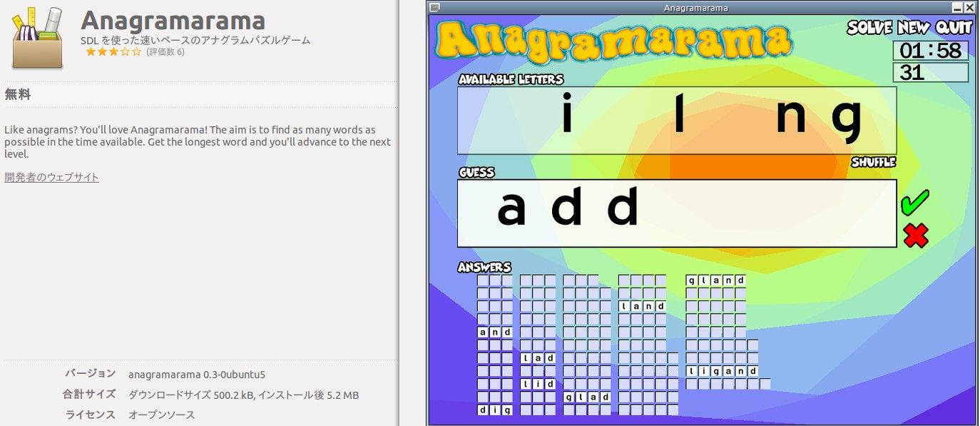This screenshot has height=426, width=980.
Task: Click the version text anagramarama 0.3-0ubuntu5
Action: click(197, 375)
